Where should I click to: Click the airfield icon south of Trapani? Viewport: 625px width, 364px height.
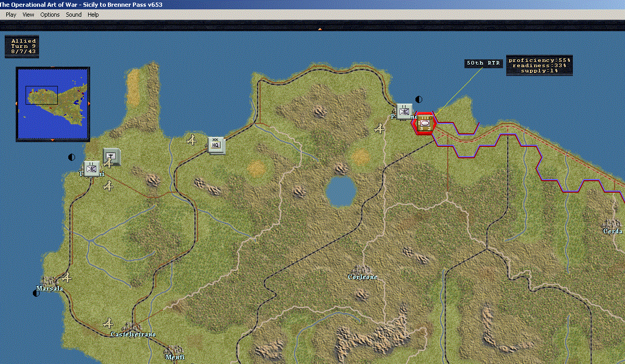(108, 185)
